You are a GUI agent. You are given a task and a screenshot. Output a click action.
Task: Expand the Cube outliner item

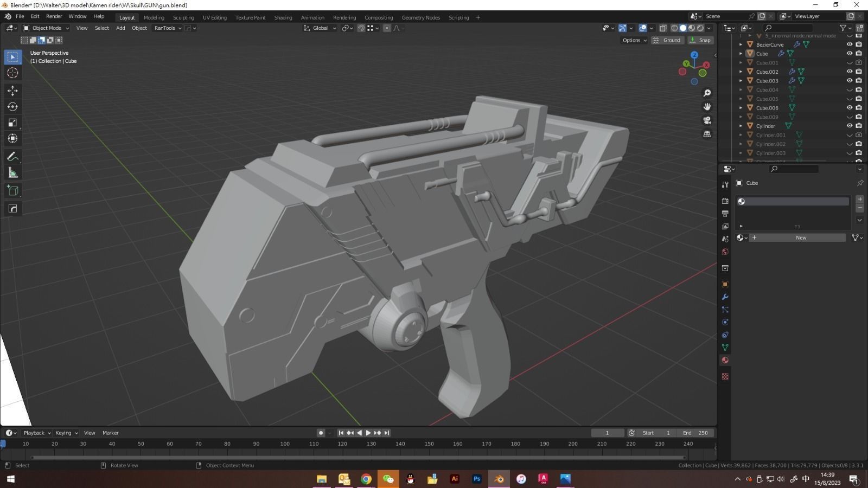coord(741,54)
